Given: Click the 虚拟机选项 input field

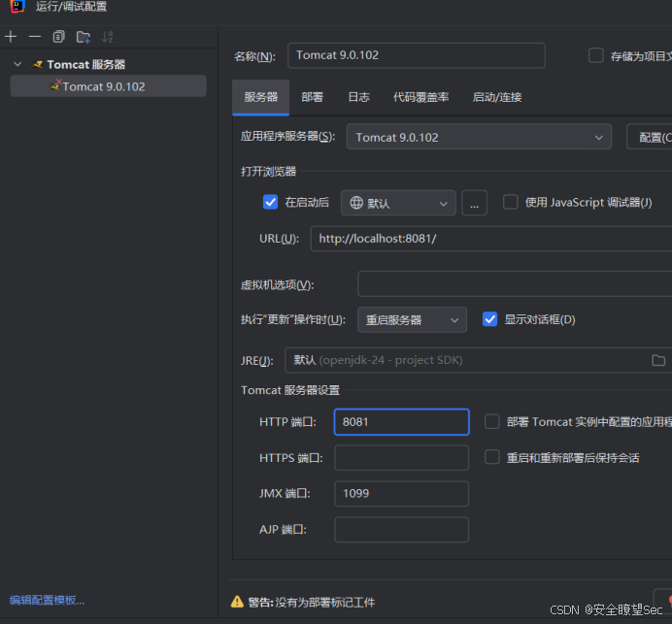Looking at the screenshot, I should click(x=515, y=284).
